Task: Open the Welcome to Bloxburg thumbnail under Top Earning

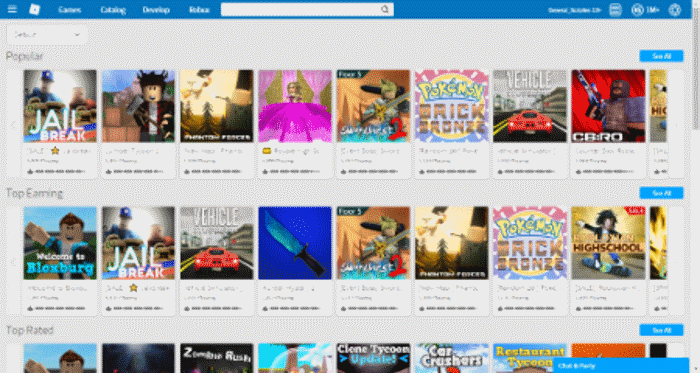Action: click(60, 243)
